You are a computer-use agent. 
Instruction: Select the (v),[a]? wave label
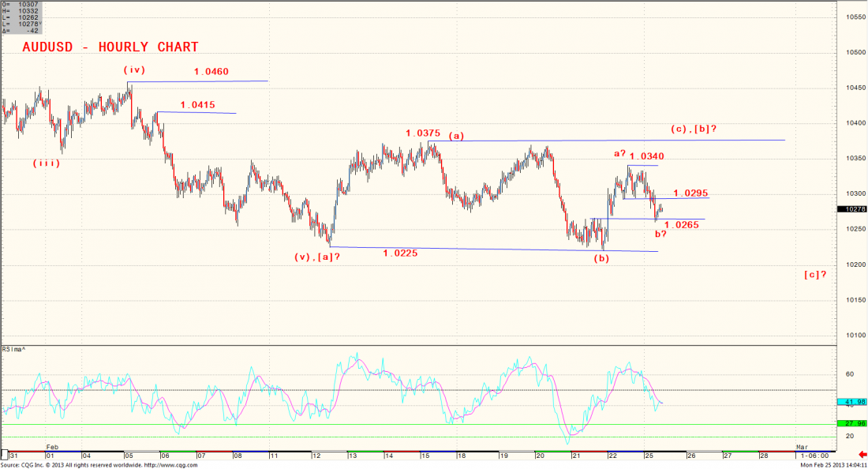[317, 257]
